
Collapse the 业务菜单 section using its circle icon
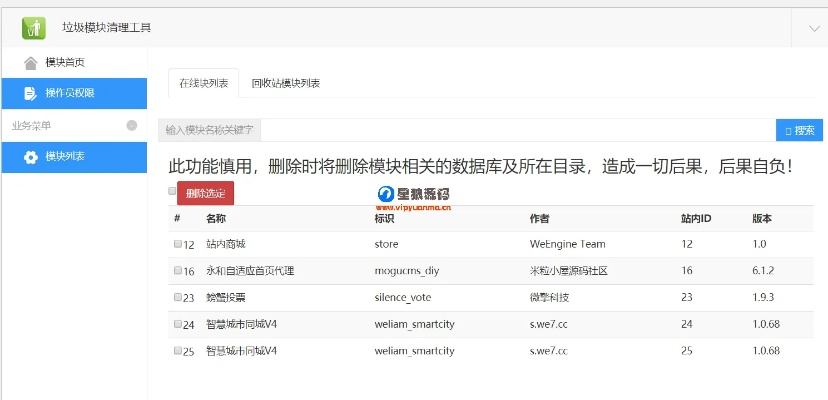(x=132, y=126)
